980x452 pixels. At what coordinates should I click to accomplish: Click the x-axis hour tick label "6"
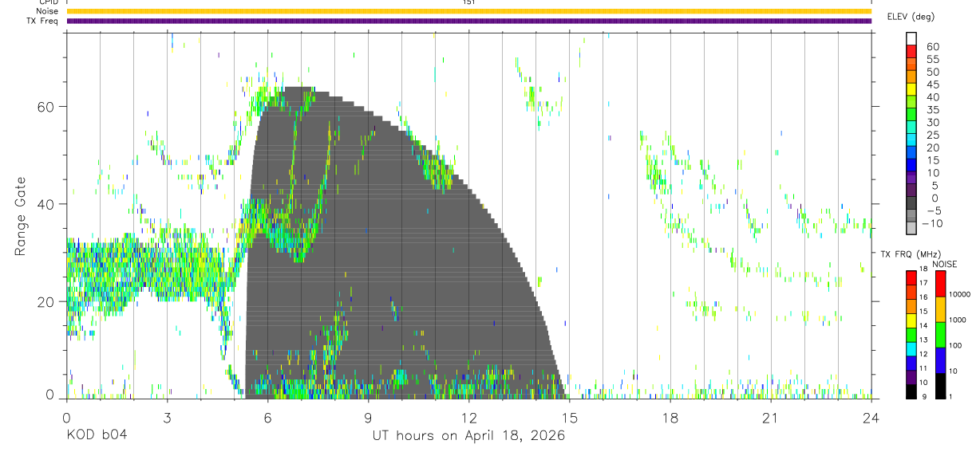pos(267,417)
